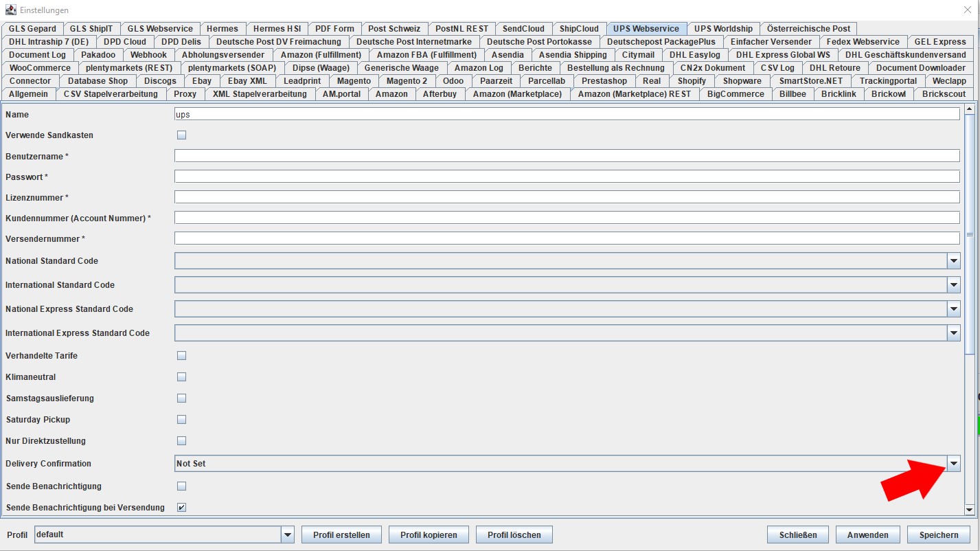Switch to DHL Express Global WS tab
The width and height of the screenshot is (980, 551).
click(x=783, y=55)
